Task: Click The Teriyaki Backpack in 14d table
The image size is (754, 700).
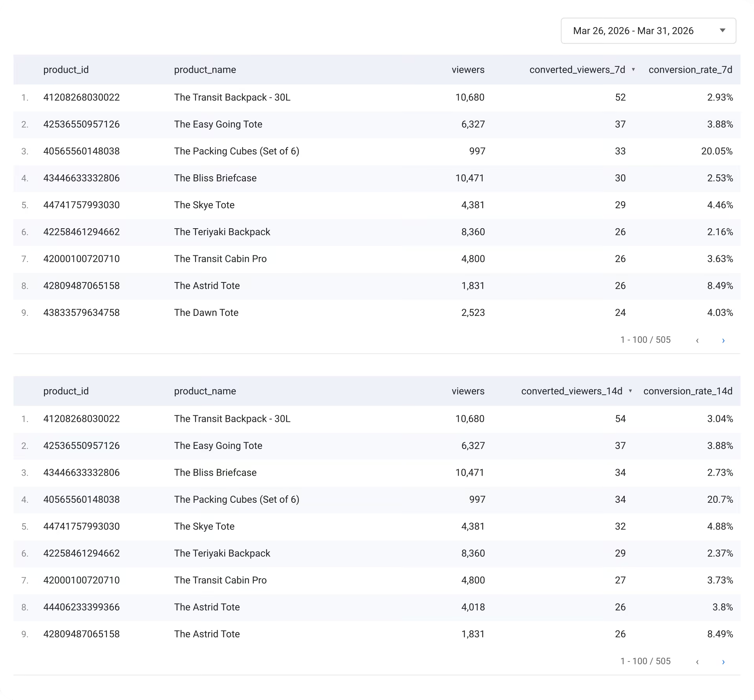Action: (222, 553)
